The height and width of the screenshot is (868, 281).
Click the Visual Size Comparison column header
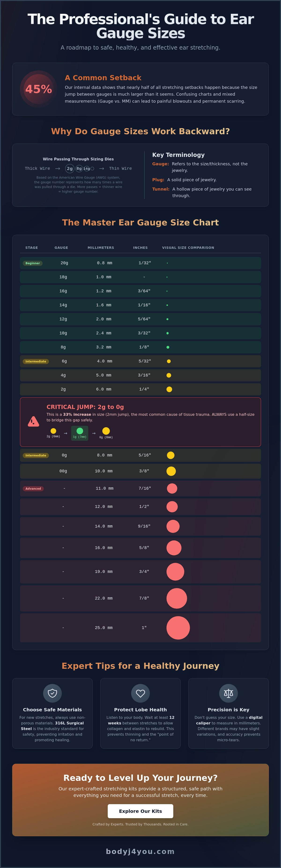click(188, 248)
